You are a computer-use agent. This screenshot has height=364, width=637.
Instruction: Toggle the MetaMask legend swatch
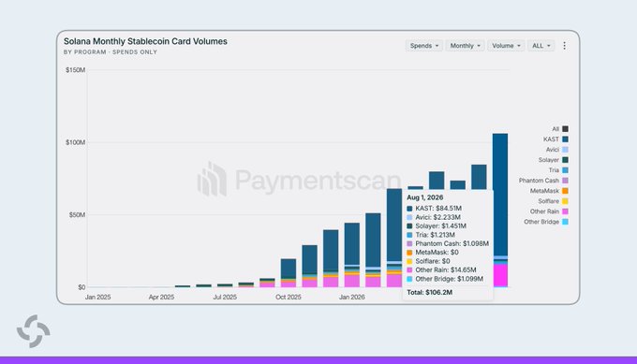(565, 191)
